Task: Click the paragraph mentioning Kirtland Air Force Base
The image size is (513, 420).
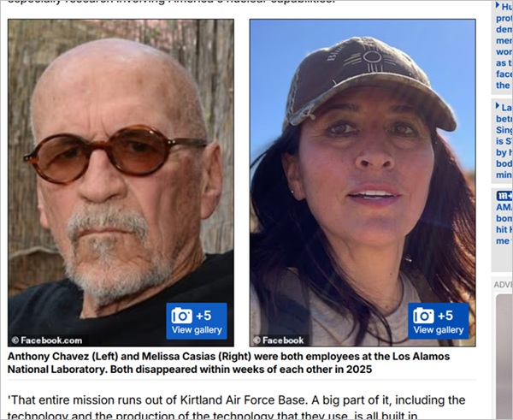Action: click(236, 407)
